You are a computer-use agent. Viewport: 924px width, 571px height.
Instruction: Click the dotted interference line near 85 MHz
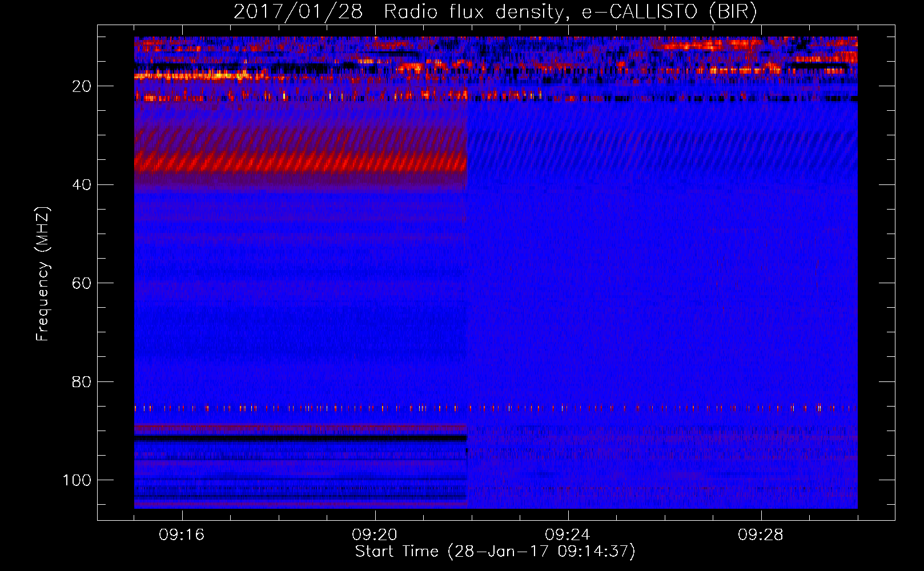[x=496, y=408]
